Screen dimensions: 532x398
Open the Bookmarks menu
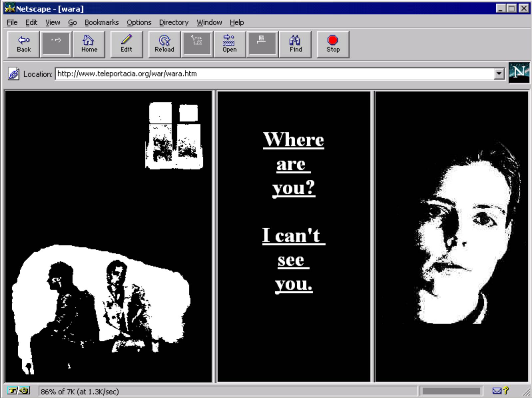click(102, 22)
